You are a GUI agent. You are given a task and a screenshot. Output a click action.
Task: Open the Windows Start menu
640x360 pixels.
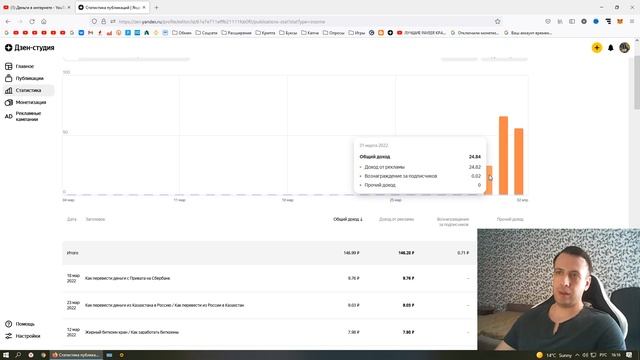click(x=6, y=355)
